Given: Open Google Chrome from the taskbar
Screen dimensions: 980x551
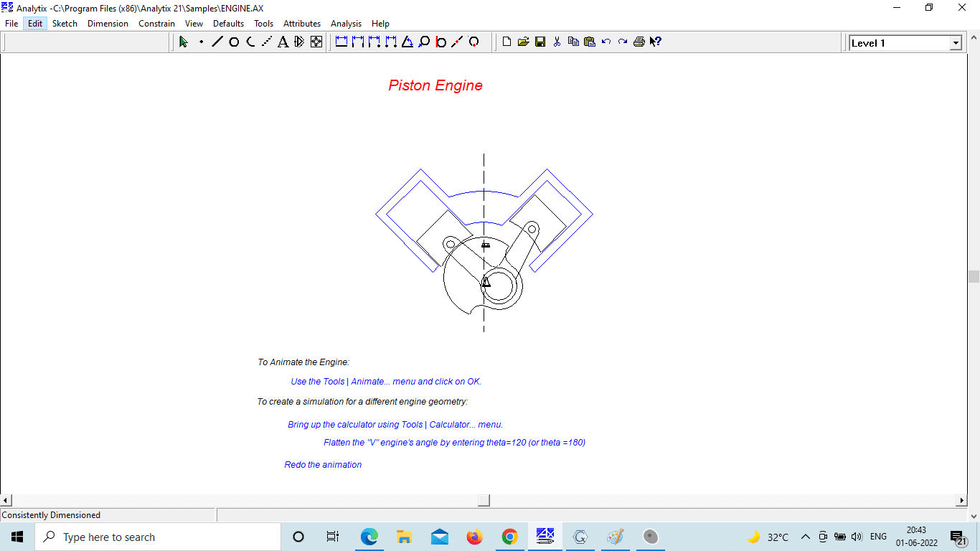Looking at the screenshot, I should tap(510, 537).
